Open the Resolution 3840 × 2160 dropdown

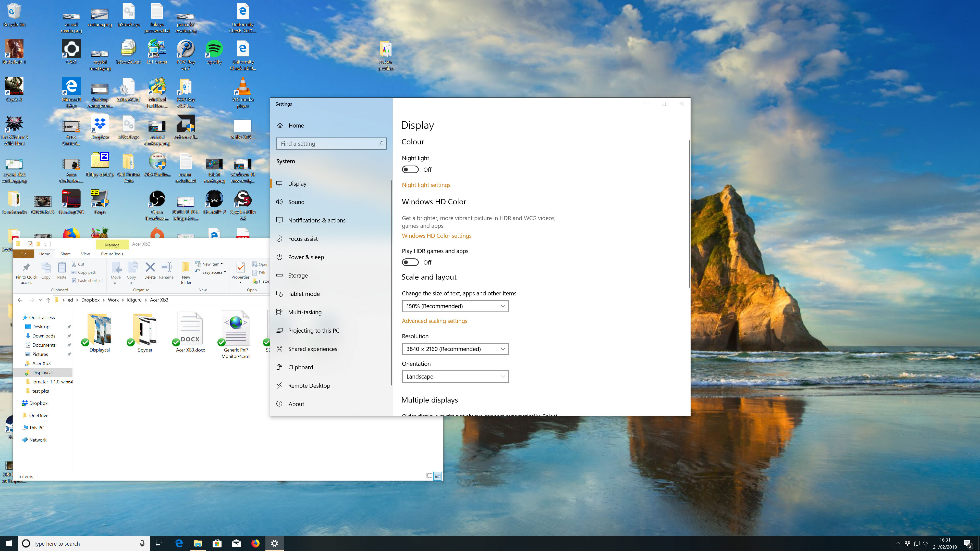point(455,349)
